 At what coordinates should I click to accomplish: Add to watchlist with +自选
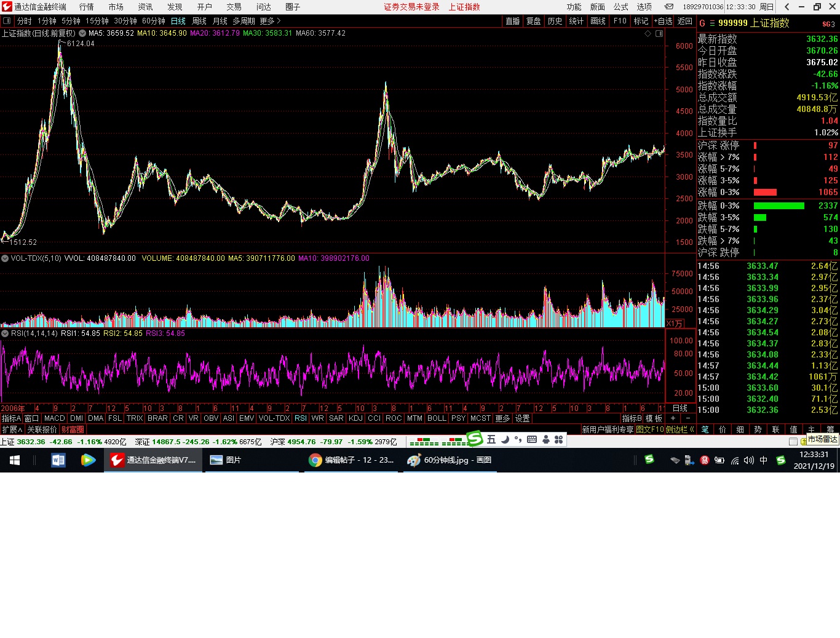662,21
